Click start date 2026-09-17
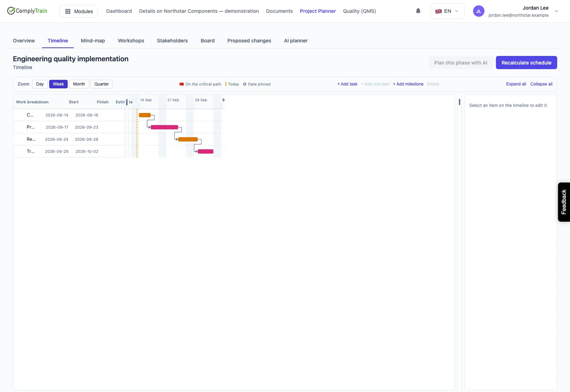The image size is (570, 392). click(x=57, y=127)
